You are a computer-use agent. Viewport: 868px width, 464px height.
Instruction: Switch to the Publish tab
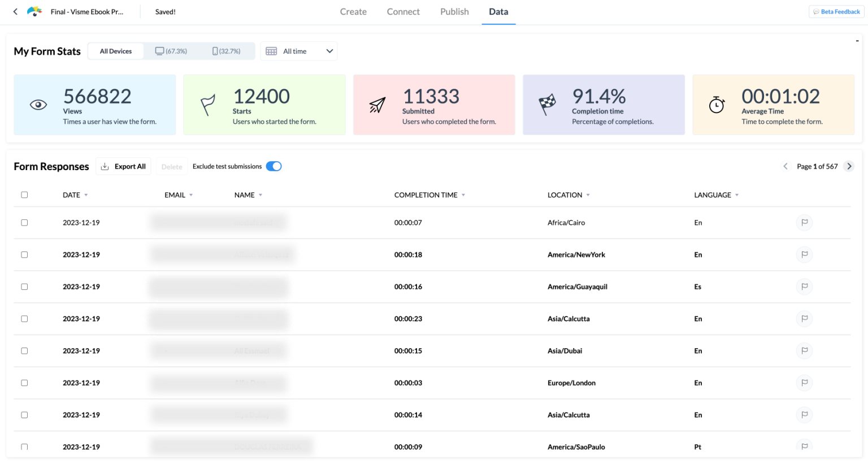point(454,12)
